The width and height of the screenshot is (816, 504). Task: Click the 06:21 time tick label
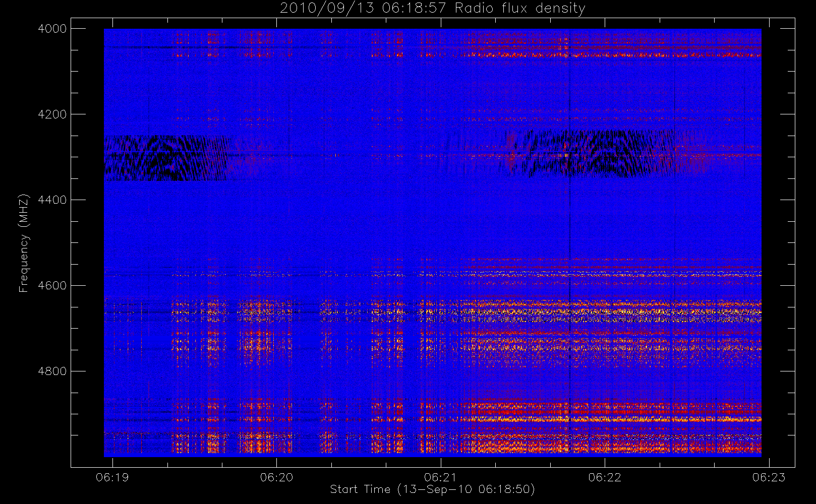click(x=441, y=477)
